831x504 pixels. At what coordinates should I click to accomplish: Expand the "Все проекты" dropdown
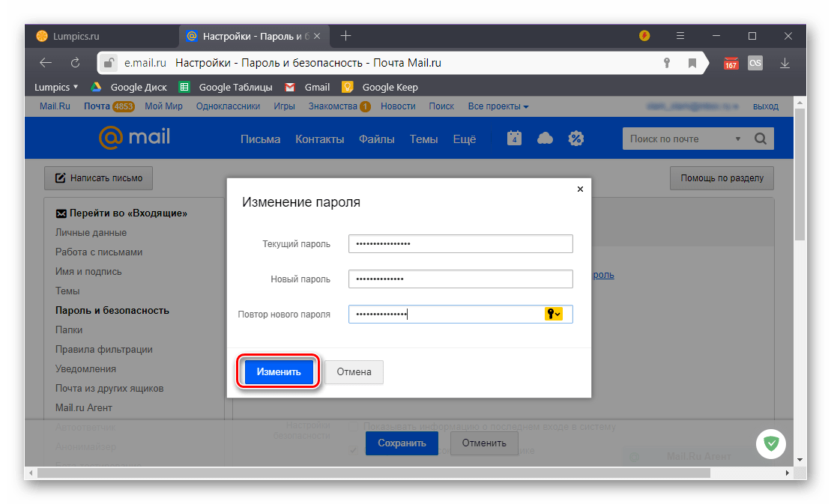(498, 106)
